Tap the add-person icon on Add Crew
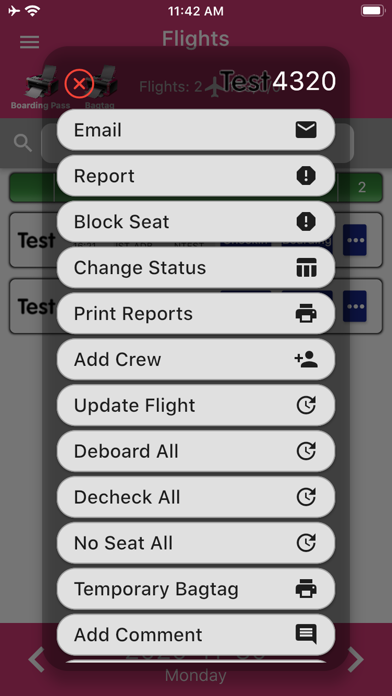 tap(306, 360)
